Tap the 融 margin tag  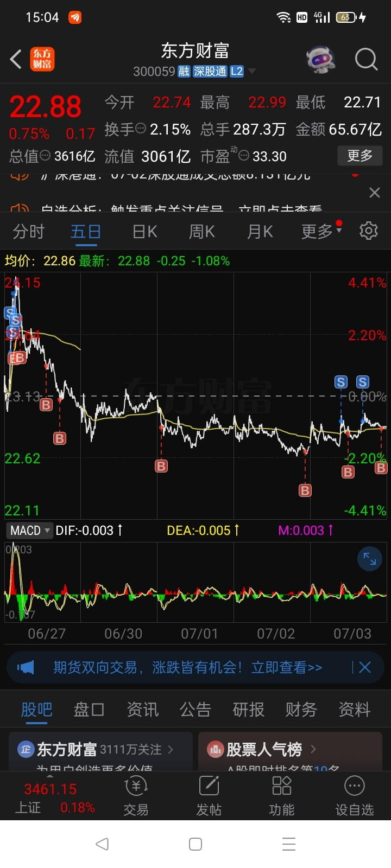click(x=184, y=72)
